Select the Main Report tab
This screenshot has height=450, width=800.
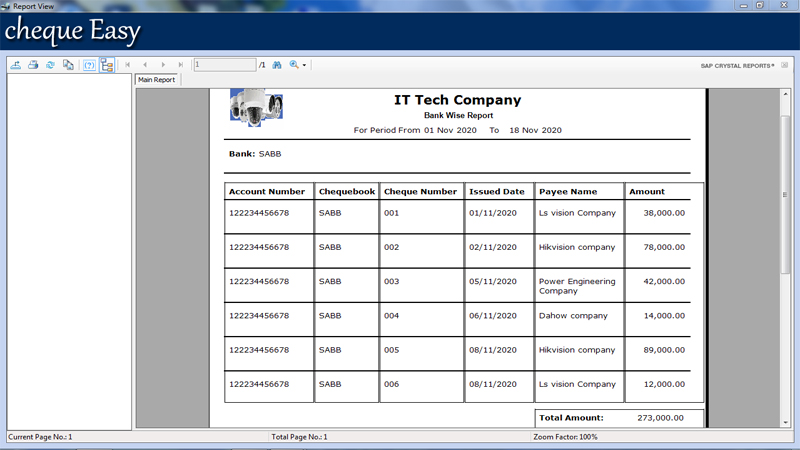tap(157, 80)
